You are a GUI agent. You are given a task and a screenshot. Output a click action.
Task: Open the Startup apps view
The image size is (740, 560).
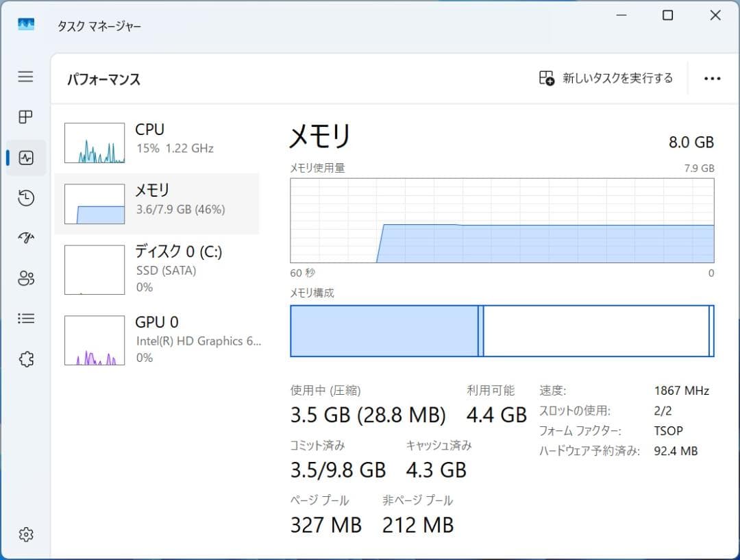pyautogui.click(x=25, y=238)
